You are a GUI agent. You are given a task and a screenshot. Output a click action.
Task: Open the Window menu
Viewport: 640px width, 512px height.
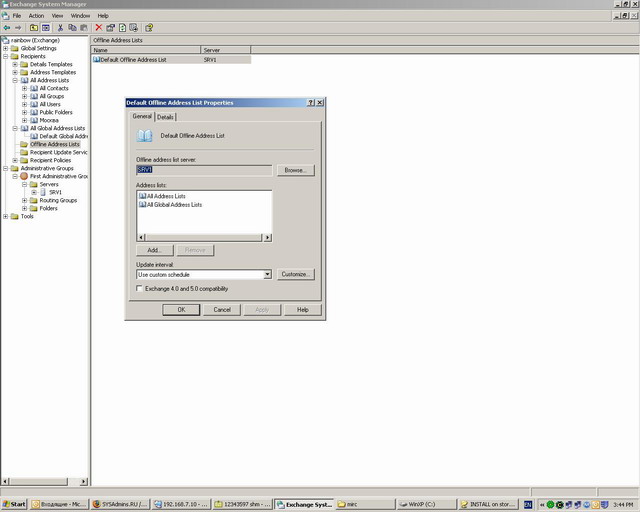(80, 16)
